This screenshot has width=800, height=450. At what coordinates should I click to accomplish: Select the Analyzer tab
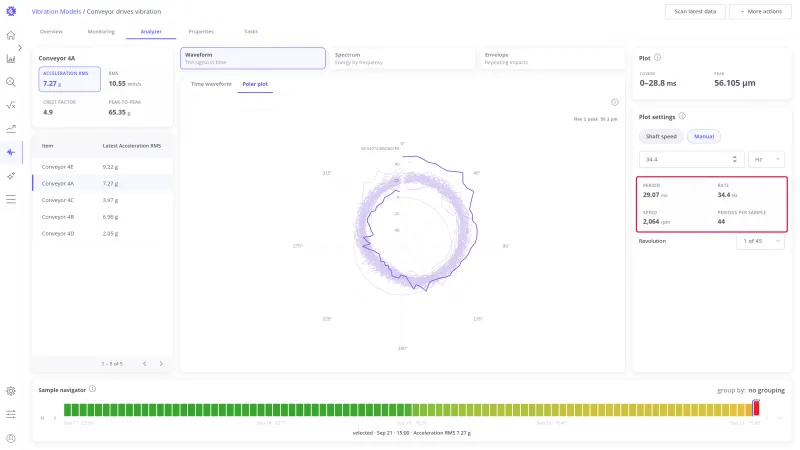[151, 32]
